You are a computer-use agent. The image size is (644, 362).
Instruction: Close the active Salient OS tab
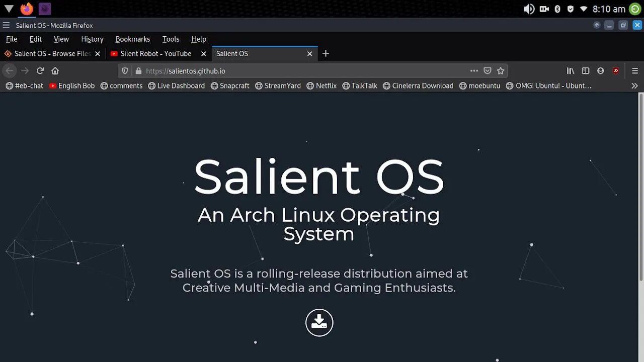(x=310, y=54)
